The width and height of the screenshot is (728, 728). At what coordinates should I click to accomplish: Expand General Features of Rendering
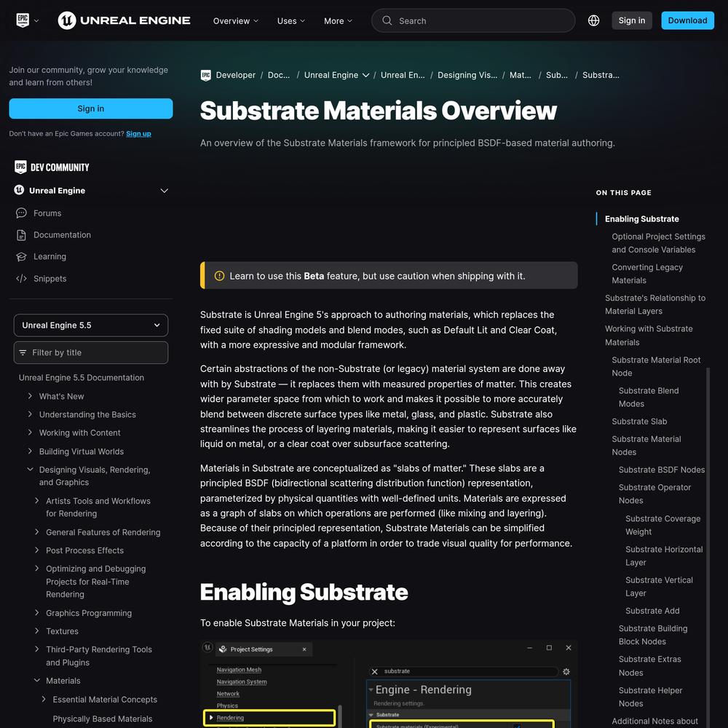tap(36, 532)
